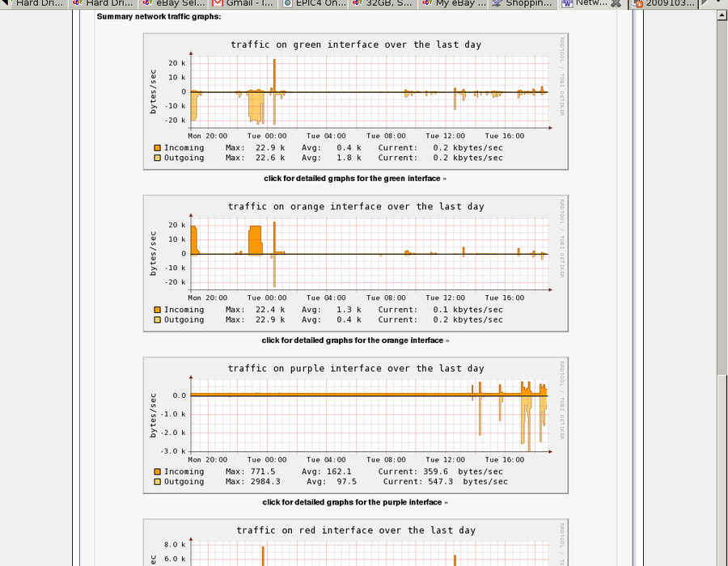
Task: Click the red interface traffic graph
Action: coord(356,543)
